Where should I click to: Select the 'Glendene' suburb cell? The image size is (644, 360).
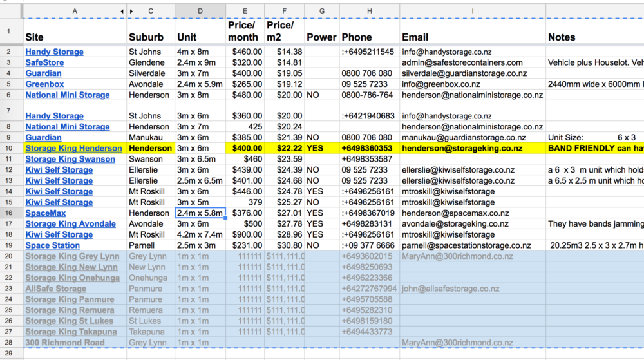coord(151,62)
